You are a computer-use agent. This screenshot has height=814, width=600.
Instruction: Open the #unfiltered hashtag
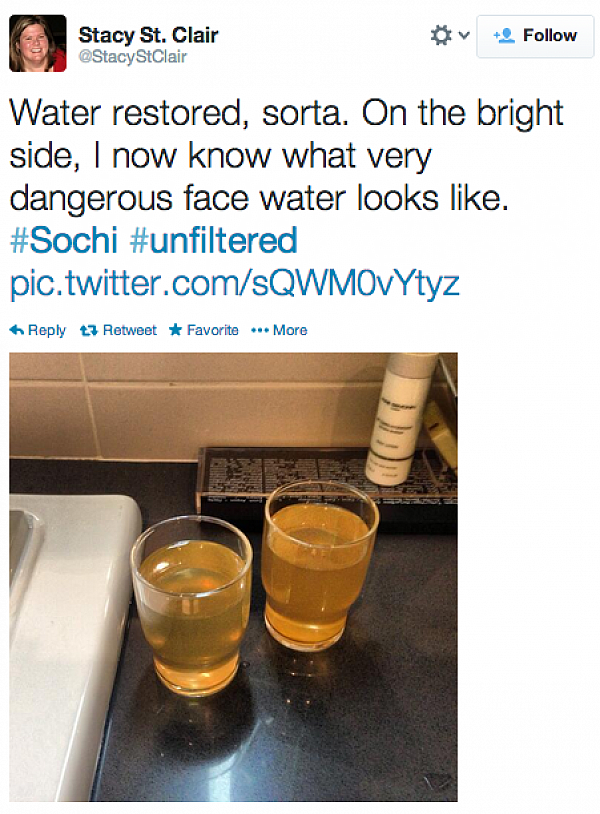[213, 240]
